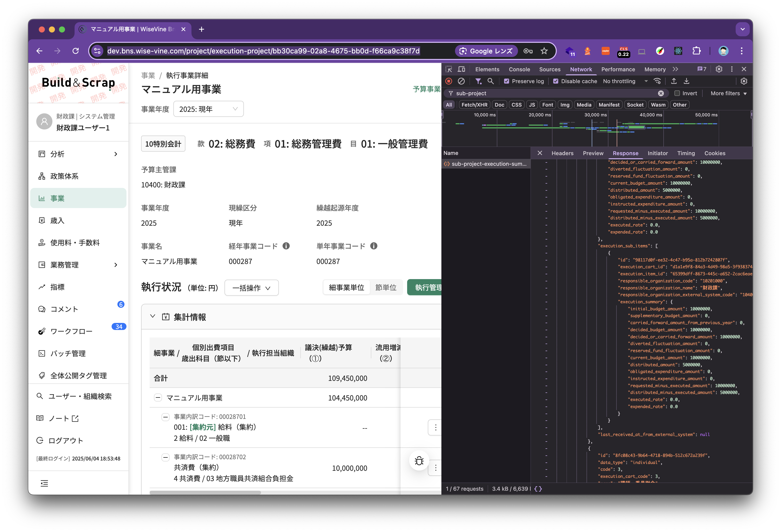
Task: Switch to the Elements tab
Action: (487, 69)
